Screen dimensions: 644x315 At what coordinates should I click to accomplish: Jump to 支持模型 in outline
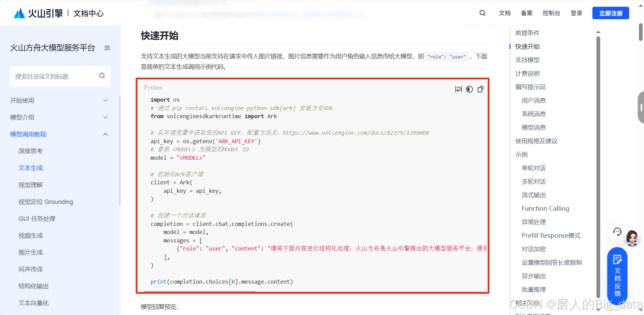[x=527, y=60]
